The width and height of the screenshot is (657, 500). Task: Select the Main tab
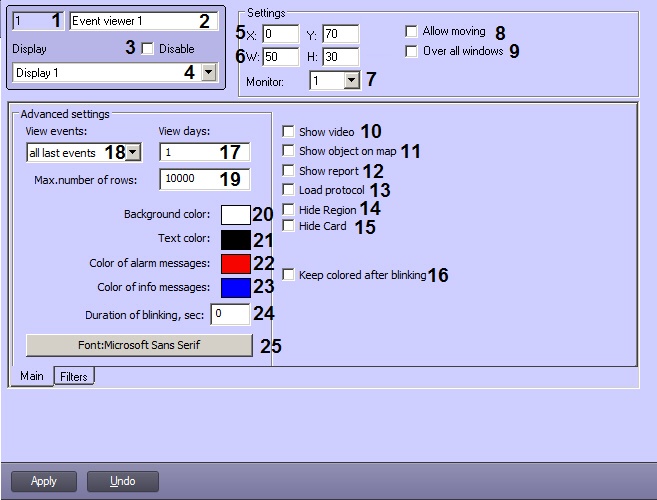30,377
